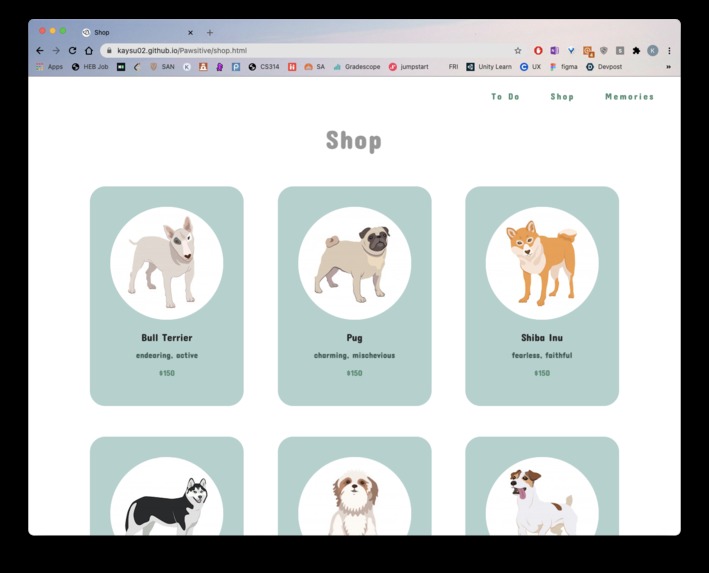
Task: Click the Shiba Inu name
Action: (542, 338)
